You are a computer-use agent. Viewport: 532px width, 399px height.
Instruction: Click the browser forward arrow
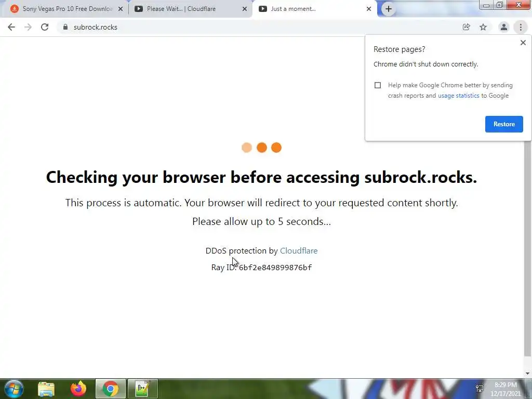point(28,27)
